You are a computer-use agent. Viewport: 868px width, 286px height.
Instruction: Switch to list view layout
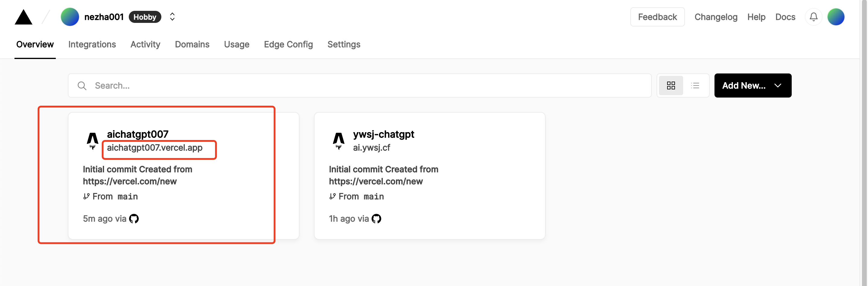pyautogui.click(x=695, y=85)
